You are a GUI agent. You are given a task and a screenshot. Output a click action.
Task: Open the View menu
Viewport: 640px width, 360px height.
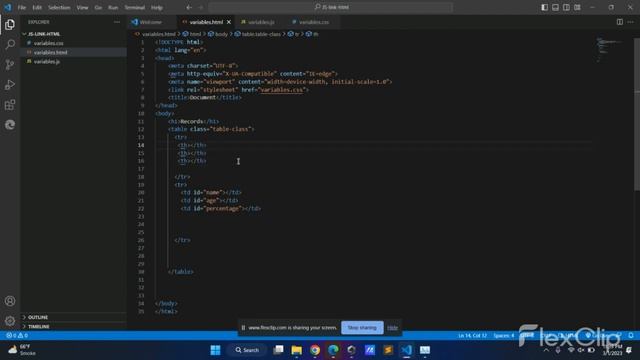coord(82,7)
